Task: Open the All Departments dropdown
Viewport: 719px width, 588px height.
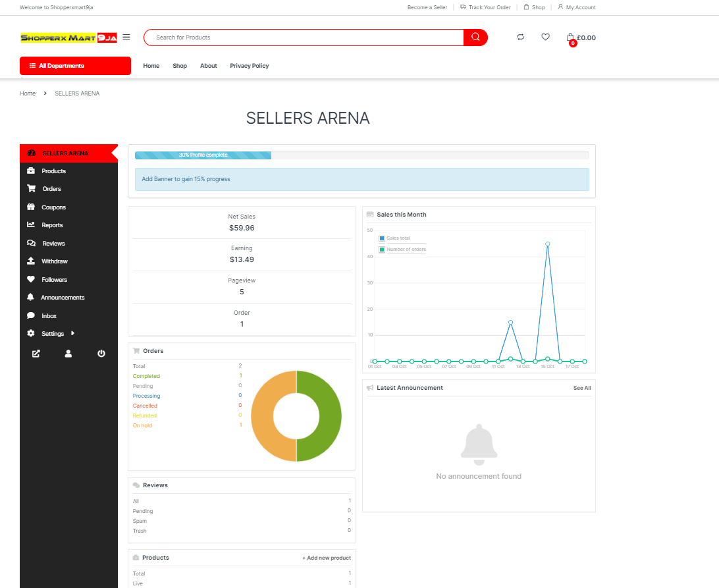Action: pyautogui.click(x=75, y=66)
